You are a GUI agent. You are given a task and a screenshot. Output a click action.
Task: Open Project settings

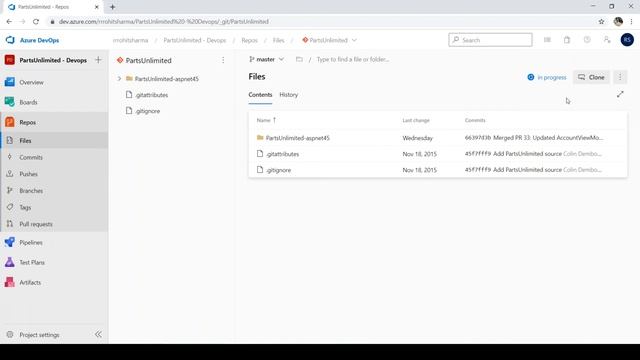pyautogui.click(x=39, y=335)
